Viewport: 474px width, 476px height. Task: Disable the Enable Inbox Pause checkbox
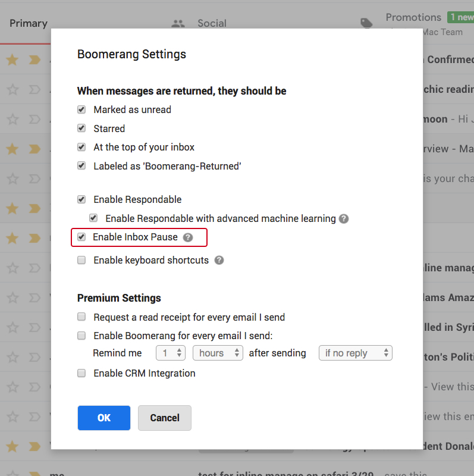tap(81, 237)
